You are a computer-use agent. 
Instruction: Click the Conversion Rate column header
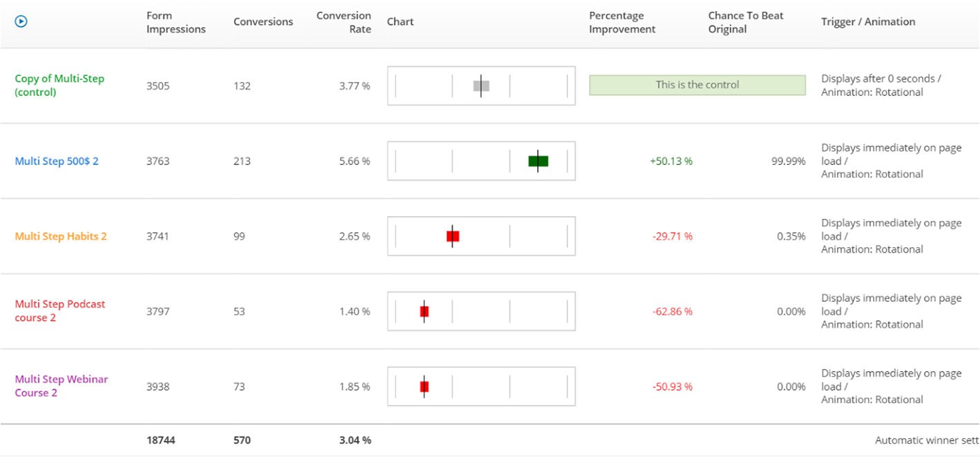point(343,22)
